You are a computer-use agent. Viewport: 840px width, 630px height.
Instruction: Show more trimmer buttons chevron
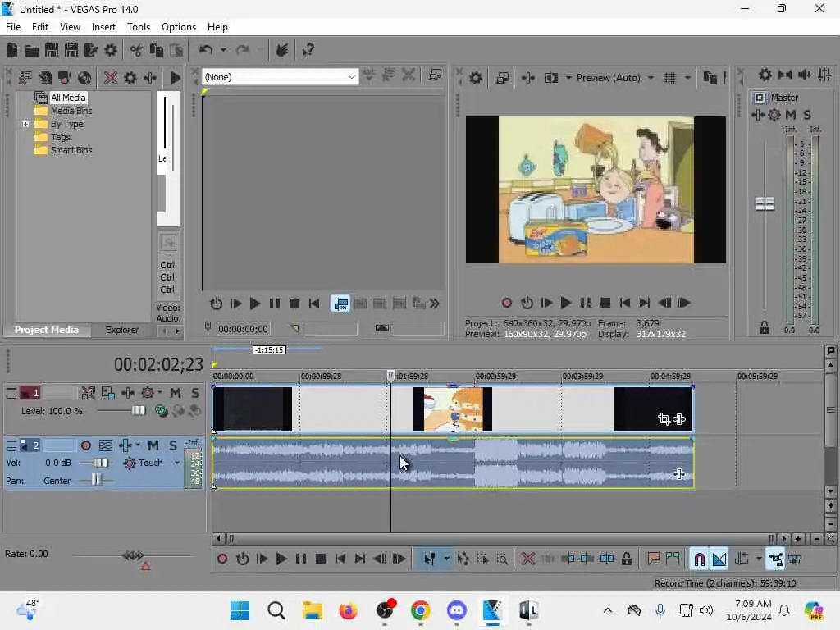point(435,304)
